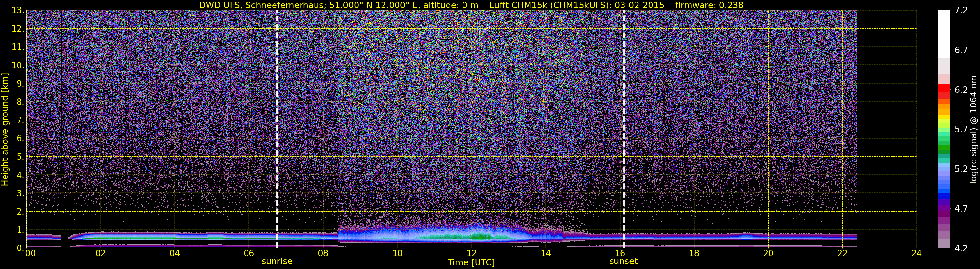Click the colorbar tick value '6.7'
This screenshot has height=269, width=980.
click(x=961, y=50)
